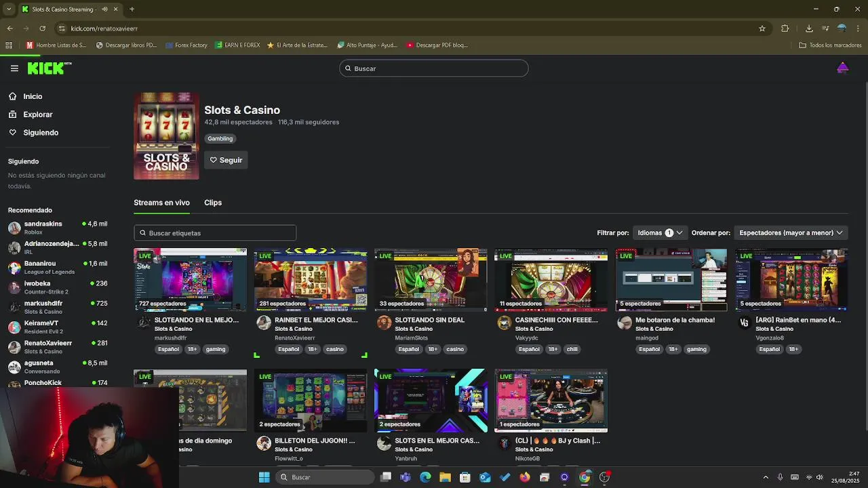
Task: Click casino tag under RenatoXavieerr stream
Action: [x=335, y=349]
